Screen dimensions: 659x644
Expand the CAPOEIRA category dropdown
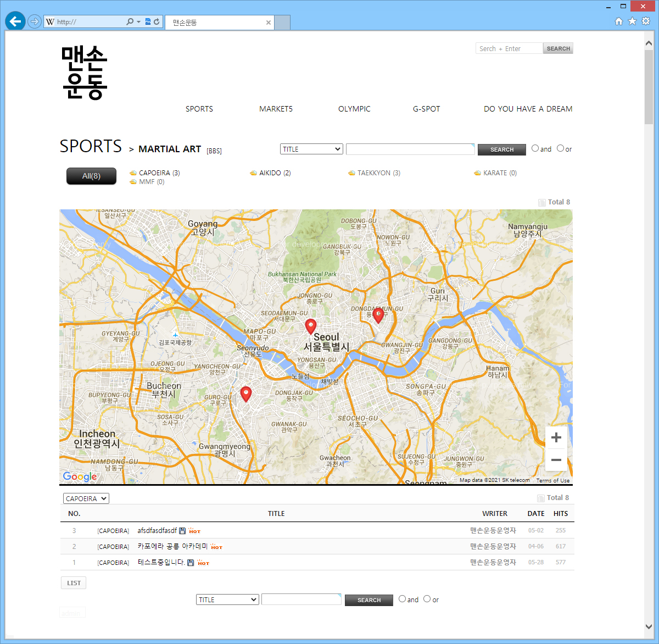[x=86, y=498]
